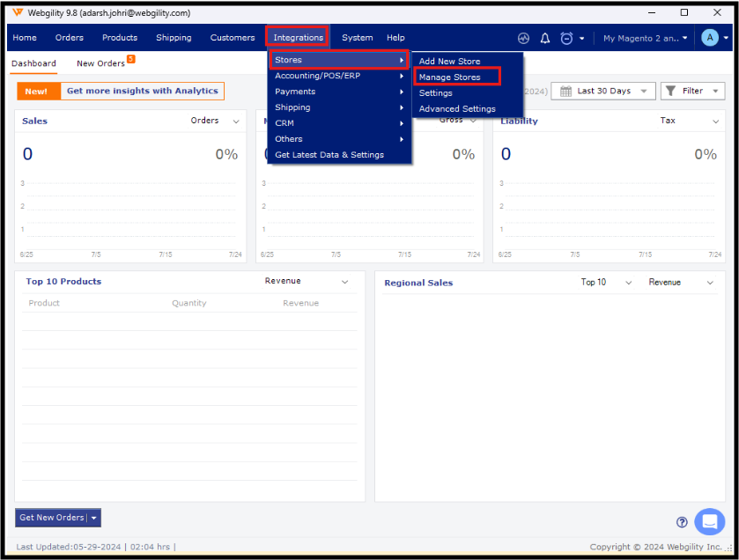Screen dimensions: 739x560
Task: Click the Product column header
Action: tap(44, 303)
